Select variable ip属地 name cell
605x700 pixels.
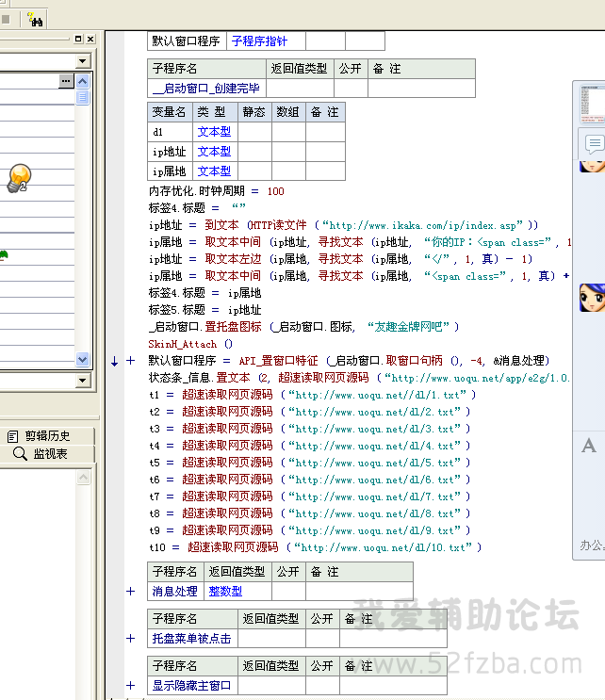(x=171, y=171)
